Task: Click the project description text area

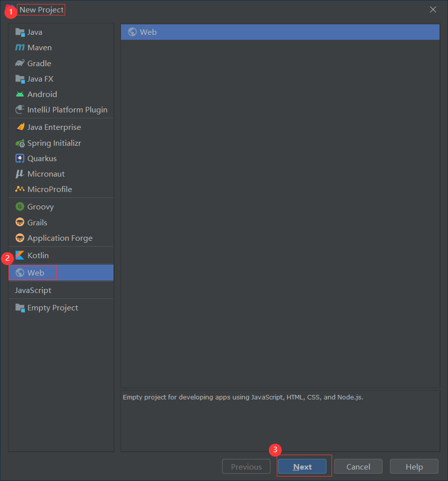Action: [x=280, y=421]
